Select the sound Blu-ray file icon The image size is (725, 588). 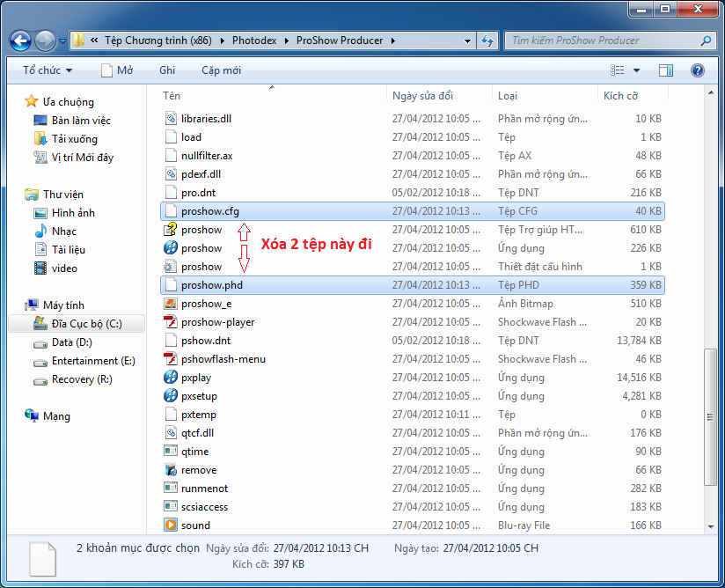171,526
